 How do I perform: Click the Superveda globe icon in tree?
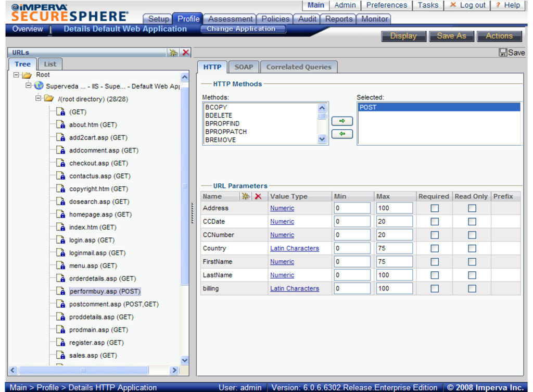point(39,85)
